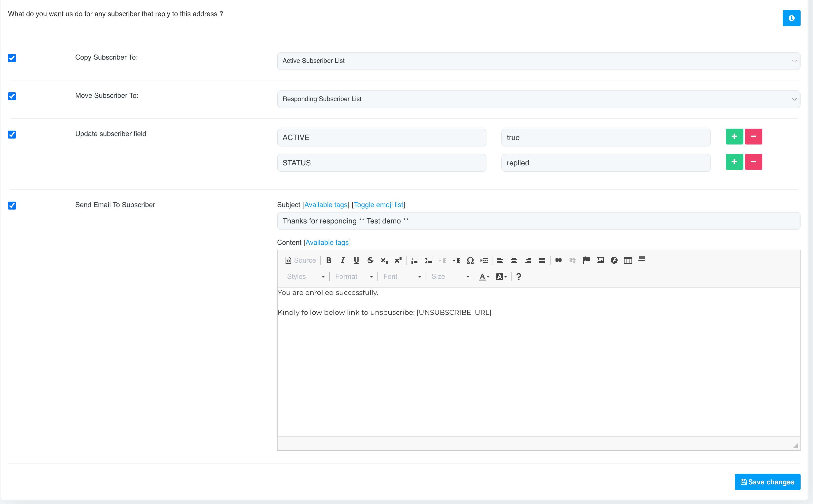This screenshot has width=813, height=504.
Task: Apply Superscript formatting
Action: pyautogui.click(x=398, y=260)
